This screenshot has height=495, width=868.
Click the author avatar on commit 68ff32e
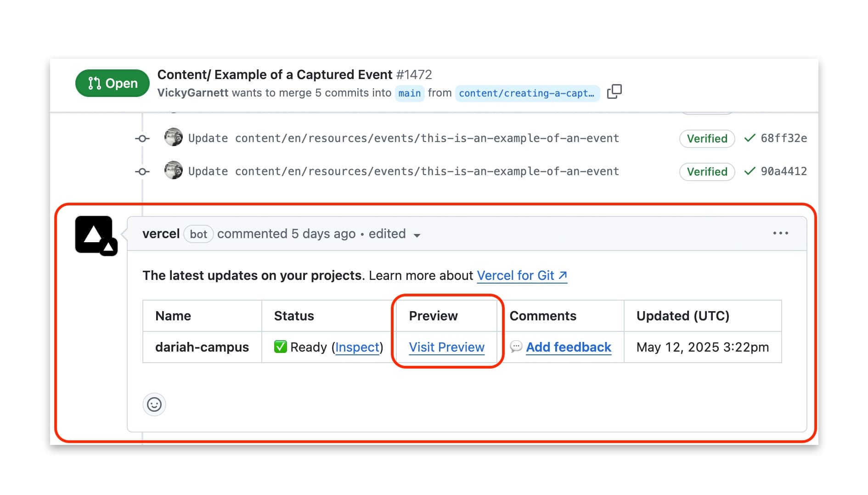pos(174,138)
